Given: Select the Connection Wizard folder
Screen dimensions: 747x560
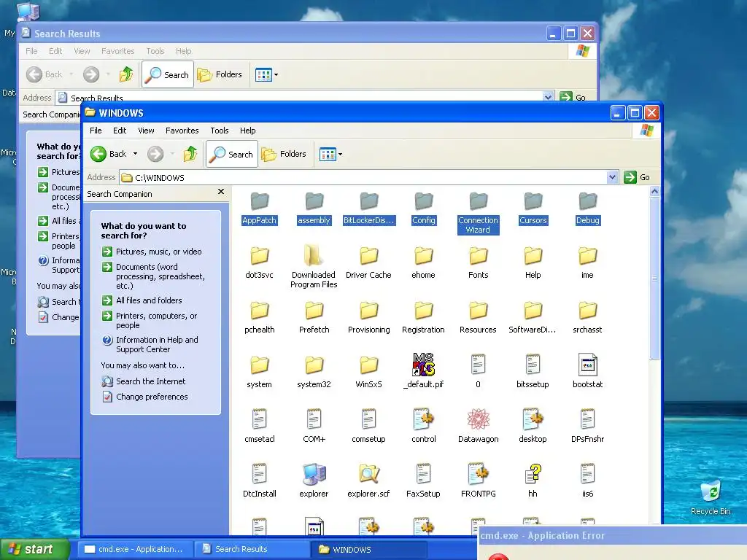Looking at the screenshot, I should click(x=478, y=214).
